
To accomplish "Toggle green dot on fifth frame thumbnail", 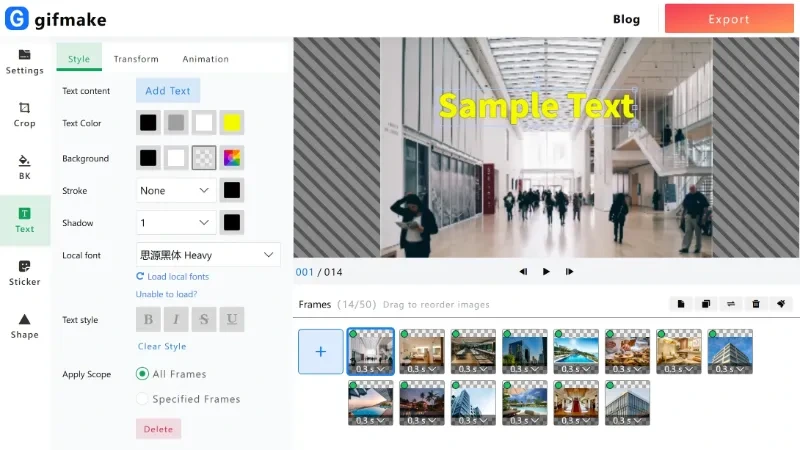I will pyautogui.click(x=558, y=334).
